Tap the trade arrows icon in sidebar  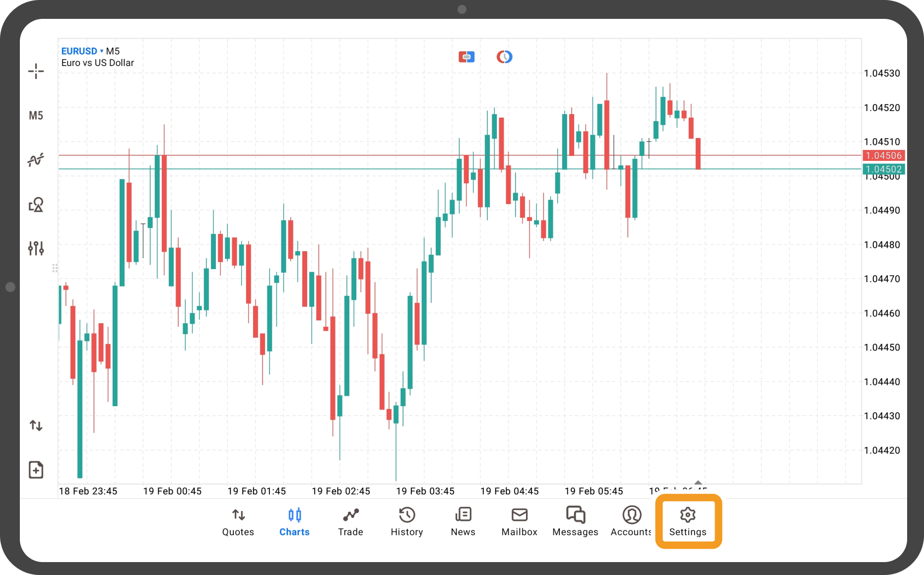tap(36, 426)
